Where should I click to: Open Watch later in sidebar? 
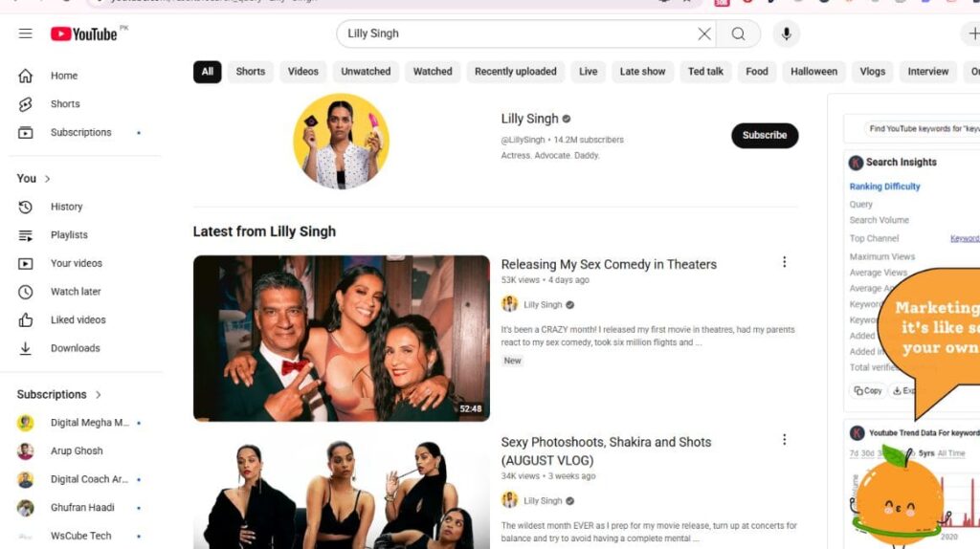75,292
